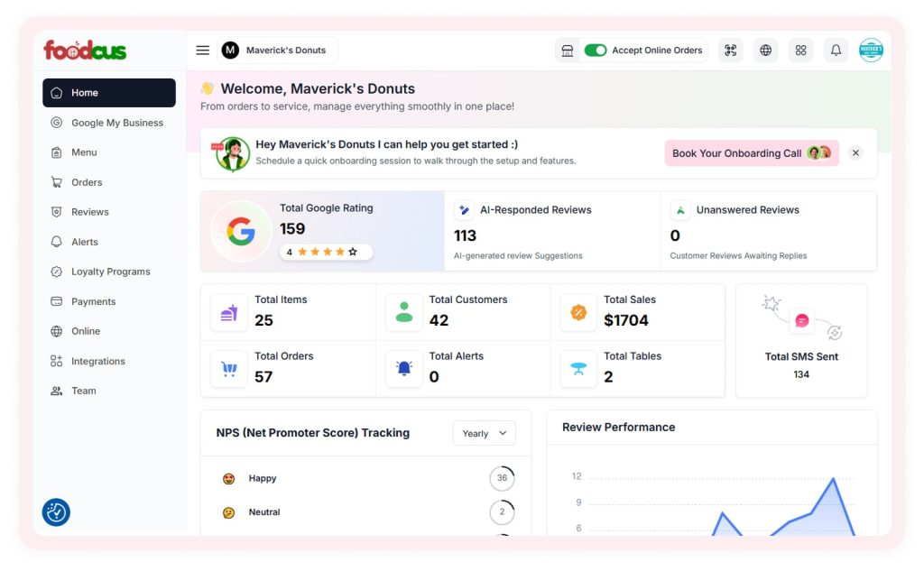Viewport: 924px width, 571px height.
Task: Open notifications bell icon
Action: 836,51
